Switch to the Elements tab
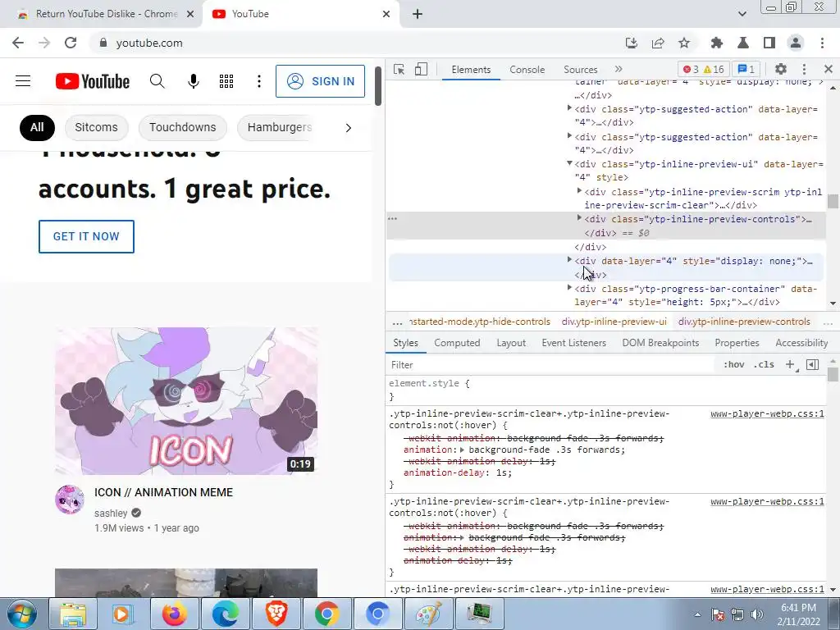The width and height of the screenshot is (840, 630). tap(471, 70)
